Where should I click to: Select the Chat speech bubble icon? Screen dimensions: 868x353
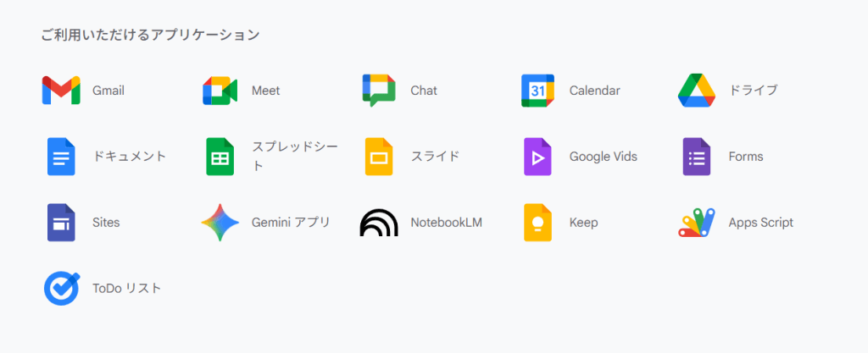[379, 90]
